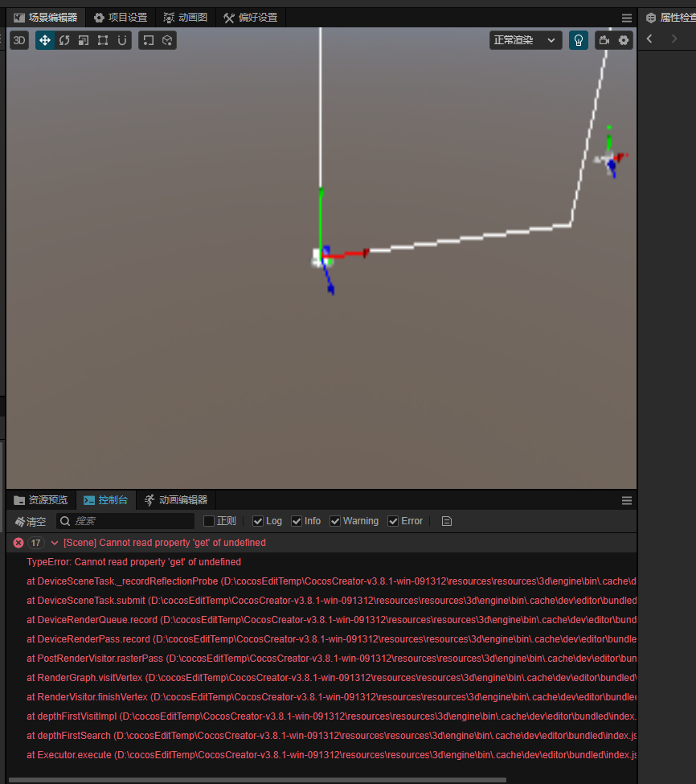Switch to the 偏好设置 tab
This screenshot has width=696, height=784.
[250, 18]
